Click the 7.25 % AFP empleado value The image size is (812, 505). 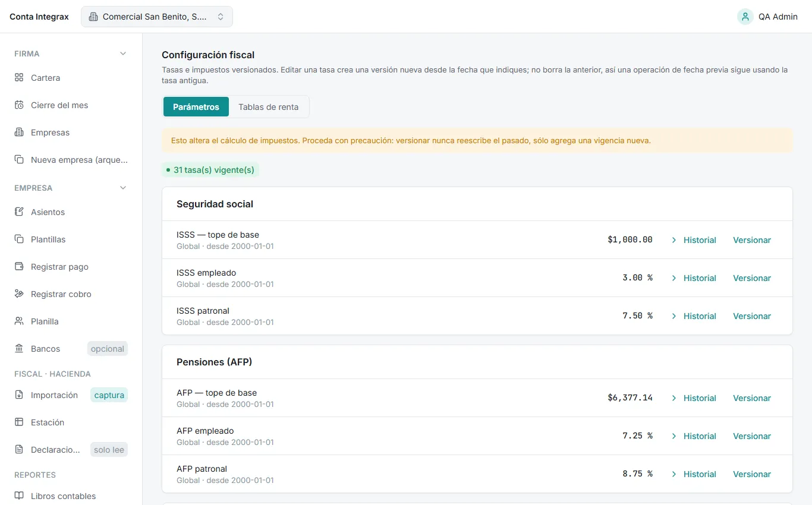pyautogui.click(x=638, y=436)
